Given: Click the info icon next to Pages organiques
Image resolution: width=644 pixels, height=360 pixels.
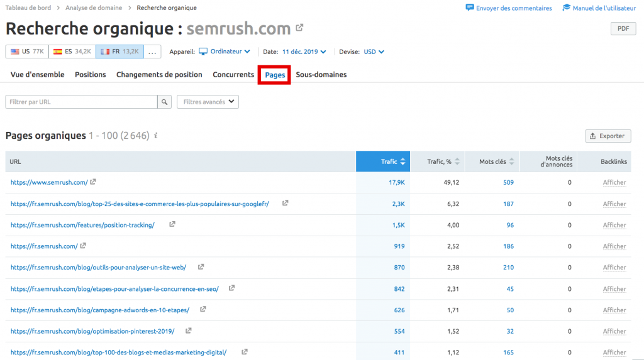Looking at the screenshot, I should (156, 136).
